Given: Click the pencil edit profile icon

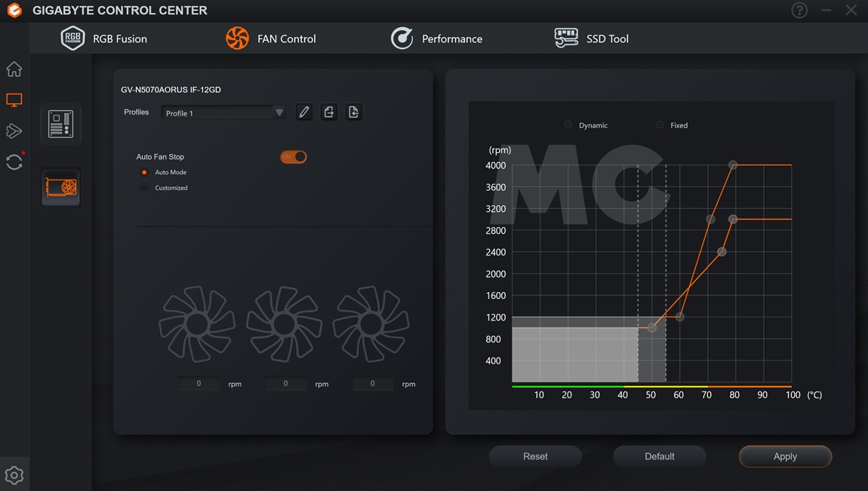Looking at the screenshot, I should tap(304, 112).
